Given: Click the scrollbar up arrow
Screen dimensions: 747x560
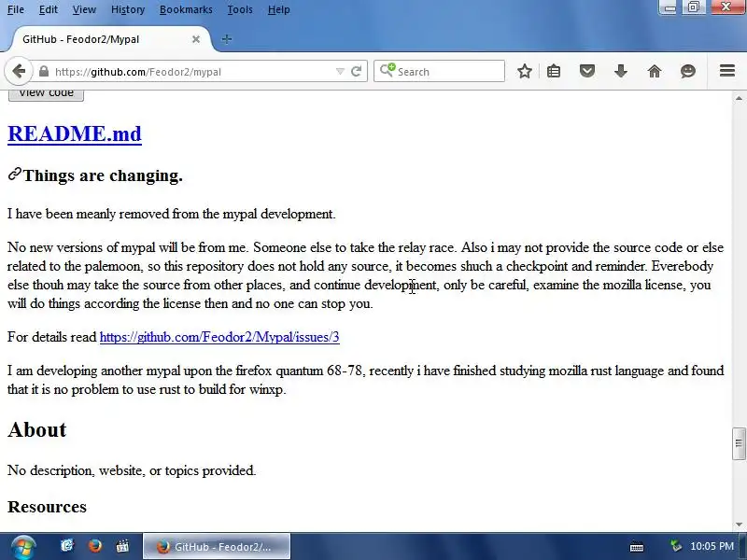Looking at the screenshot, I should [739, 98].
